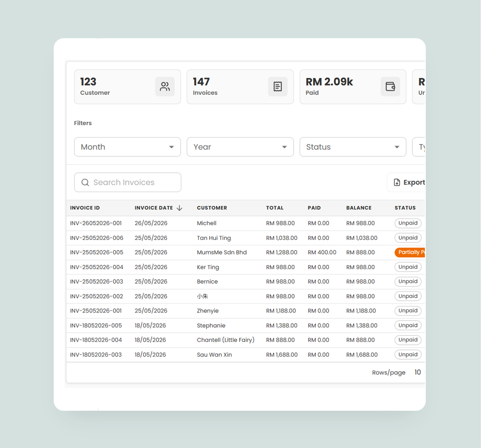The width and height of the screenshot is (481, 448).
Task: Sort by TOTAL column header
Action: [x=275, y=208]
